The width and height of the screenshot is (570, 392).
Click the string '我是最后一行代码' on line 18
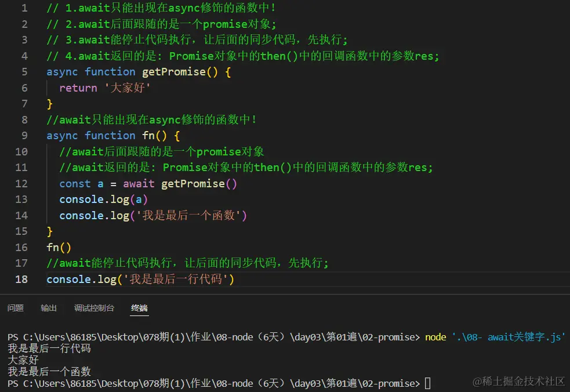[176, 280]
